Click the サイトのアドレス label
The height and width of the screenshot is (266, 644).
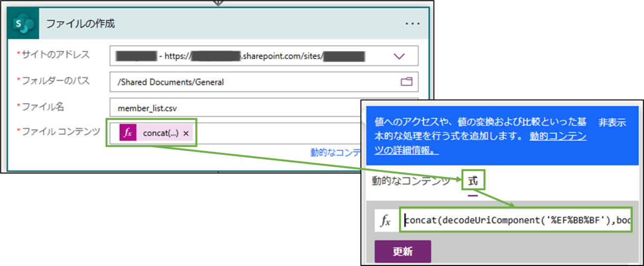56,55
